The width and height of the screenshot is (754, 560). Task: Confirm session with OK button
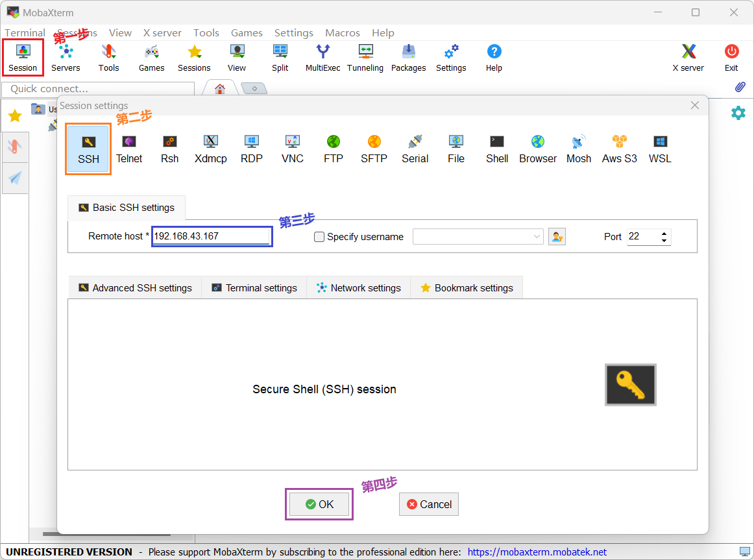[319, 504]
